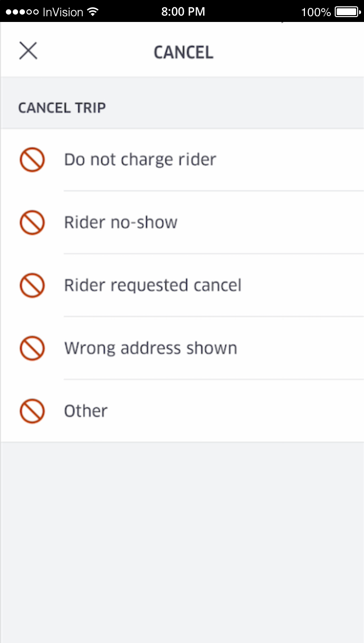Tap the Wi-Fi icon in status bar
Image resolution: width=364 pixels, height=643 pixels.
(x=92, y=12)
